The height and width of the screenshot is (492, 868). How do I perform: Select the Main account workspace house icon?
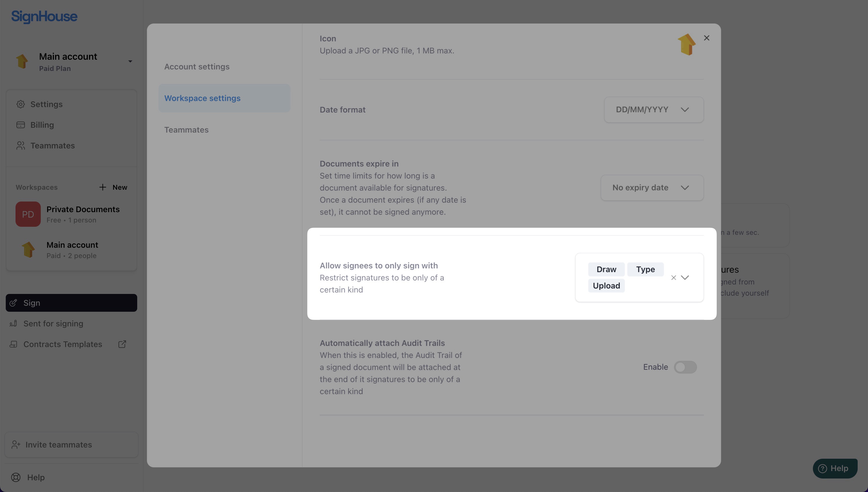click(28, 250)
